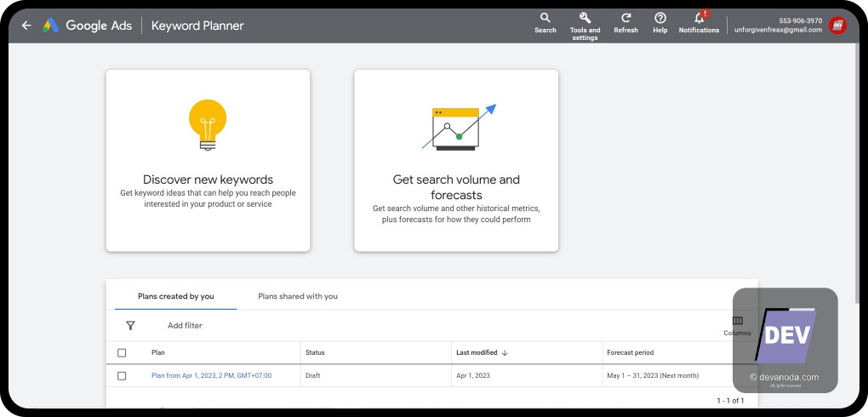This screenshot has width=868, height=417.
Task: Open the Discover new keywords card
Action: pos(208,161)
